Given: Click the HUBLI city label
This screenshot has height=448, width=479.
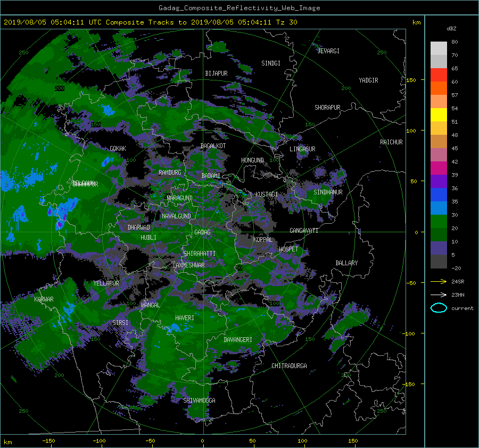Looking at the screenshot, I should [x=148, y=238].
